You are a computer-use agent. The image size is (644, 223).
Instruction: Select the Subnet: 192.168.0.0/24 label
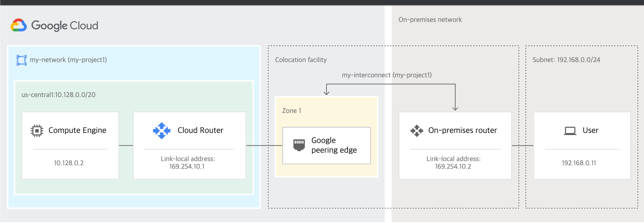pyautogui.click(x=566, y=60)
